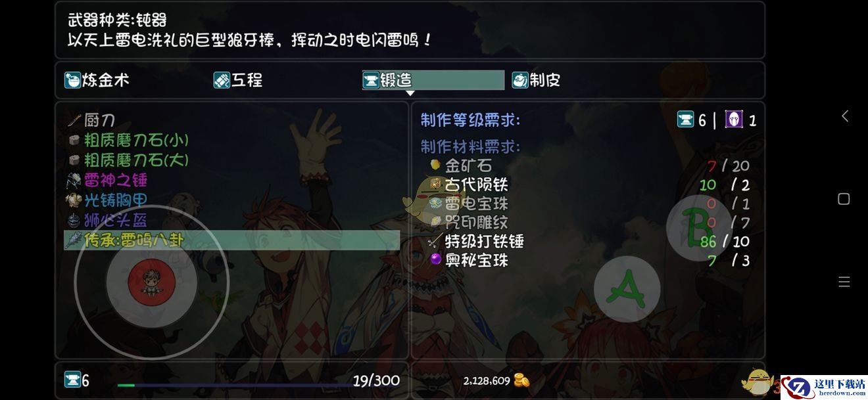Click the 奥秘宝珠 purple orb icon

coord(435,259)
